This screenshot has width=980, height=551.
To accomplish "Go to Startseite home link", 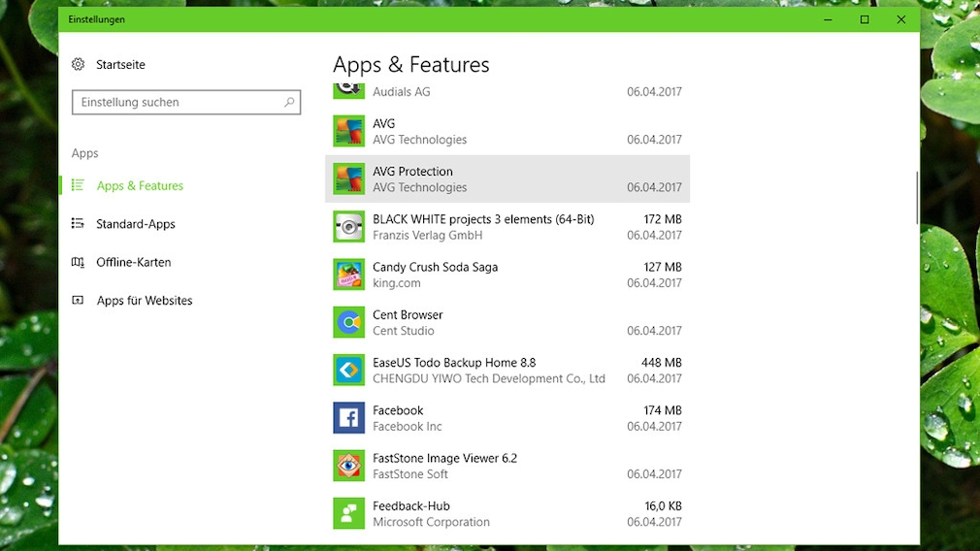I will 120,64.
